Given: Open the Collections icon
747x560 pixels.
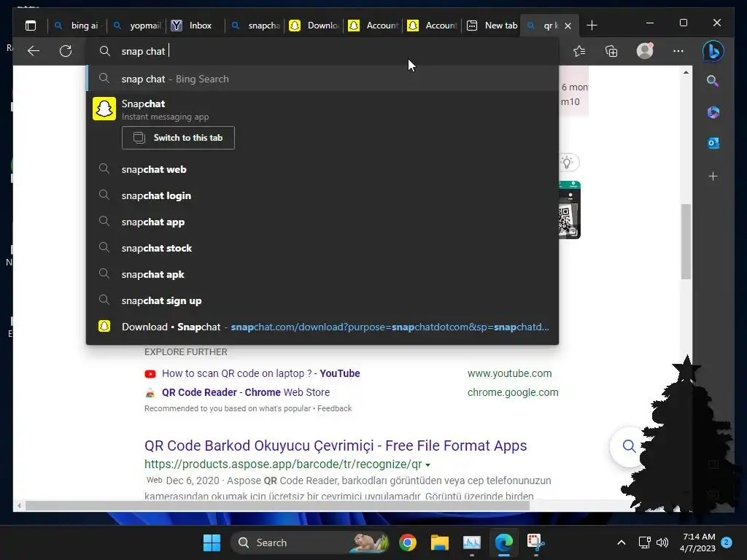Looking at the screenshot, I should 611,51.
